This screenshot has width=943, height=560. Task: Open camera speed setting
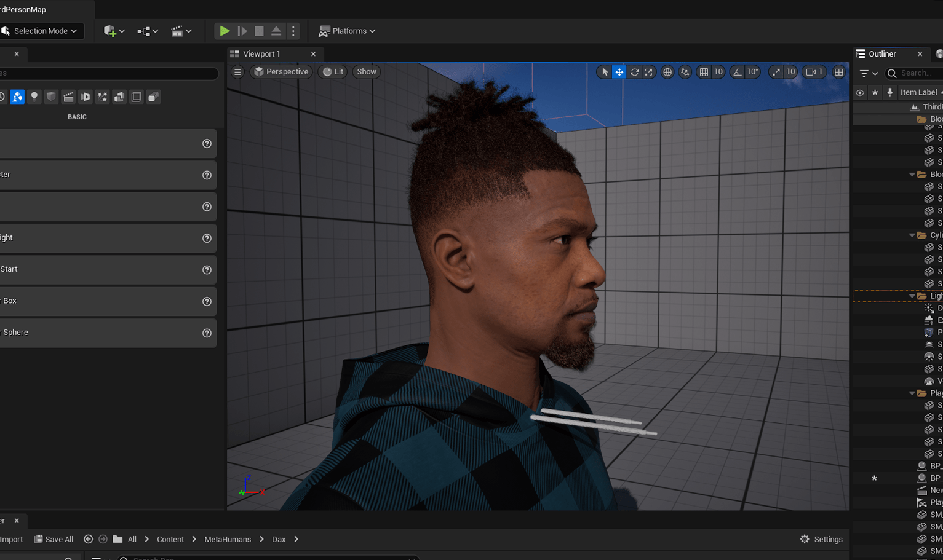coord(814,72)
